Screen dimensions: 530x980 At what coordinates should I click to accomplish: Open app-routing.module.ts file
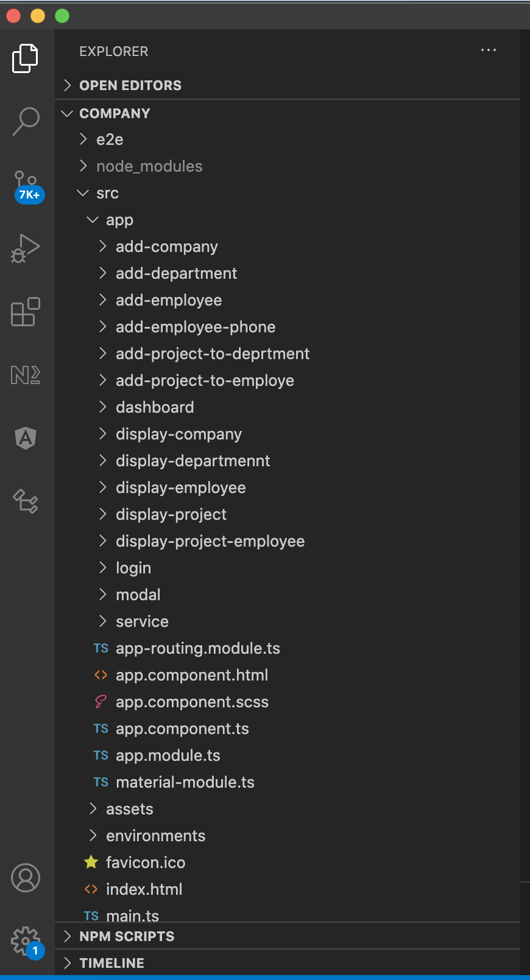[197, 648]
